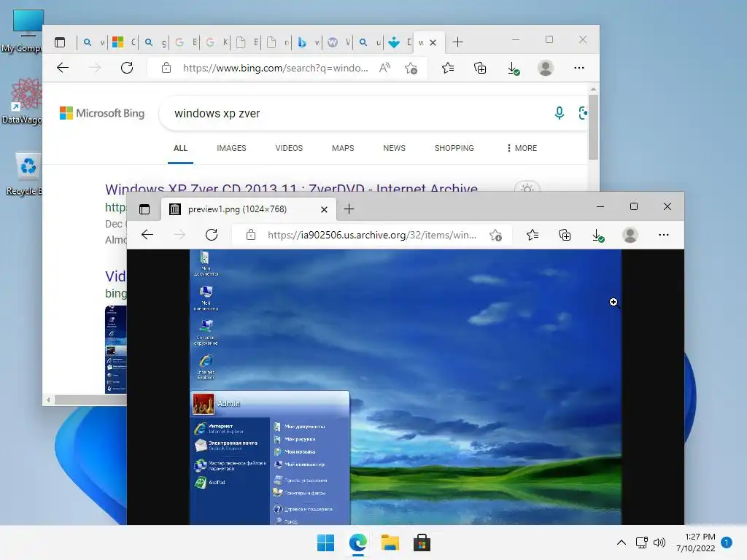
Task: Click Bing address bar URL
Action: (x=275, y=68)
